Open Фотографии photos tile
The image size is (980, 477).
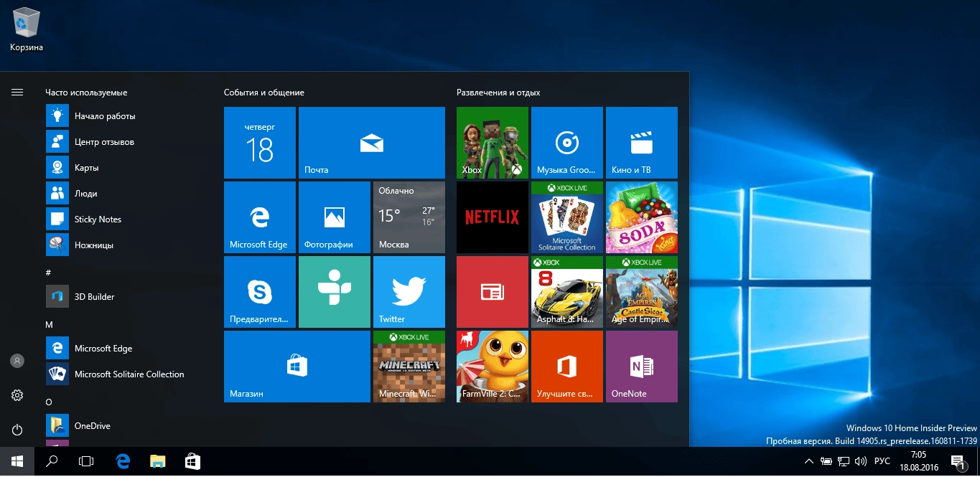pyautogui.click(x=335, y=217)
